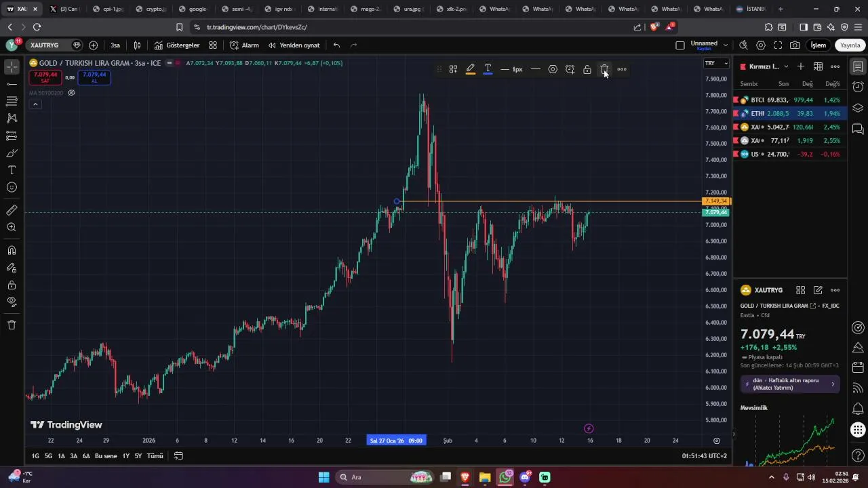Open the Göstergeler indicators dialog

pyautogui.click(x=177, y=45)
